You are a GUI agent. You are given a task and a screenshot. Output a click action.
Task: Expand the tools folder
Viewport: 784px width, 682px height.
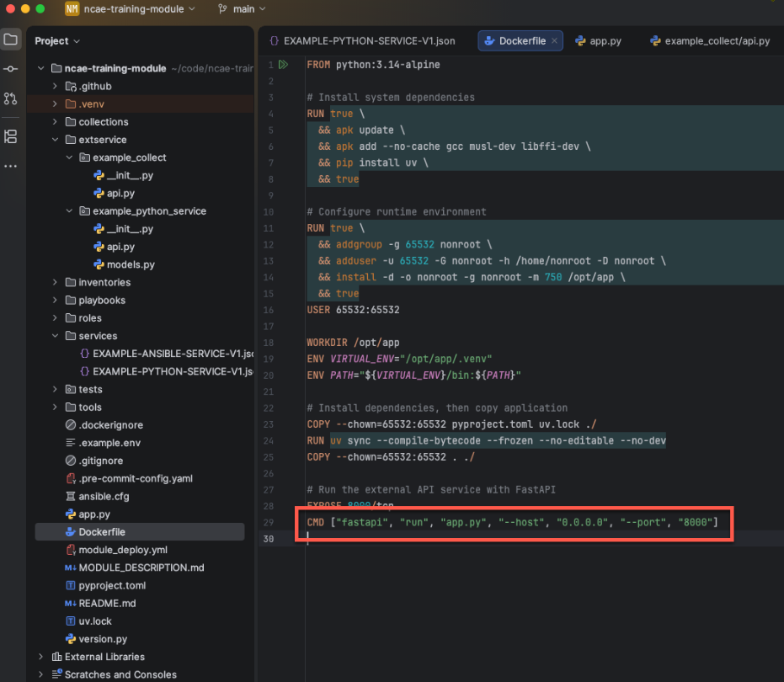[55, 407]
